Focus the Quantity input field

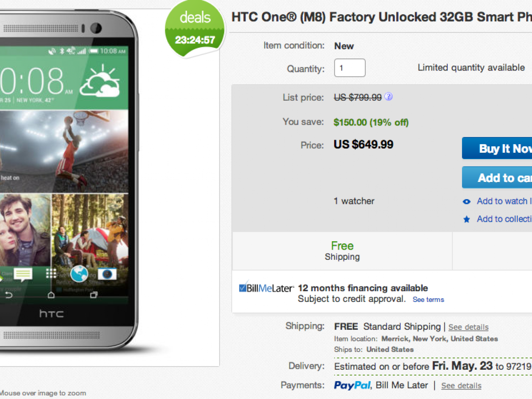(x=349, y=68)
